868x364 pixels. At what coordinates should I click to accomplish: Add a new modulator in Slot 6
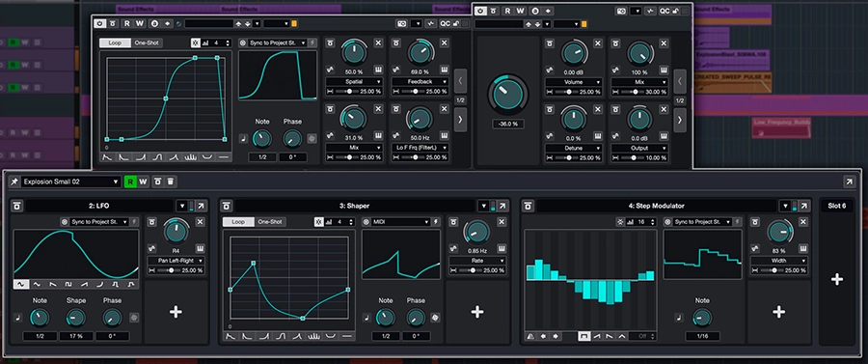pyautogui.click(x=836, y=279)
